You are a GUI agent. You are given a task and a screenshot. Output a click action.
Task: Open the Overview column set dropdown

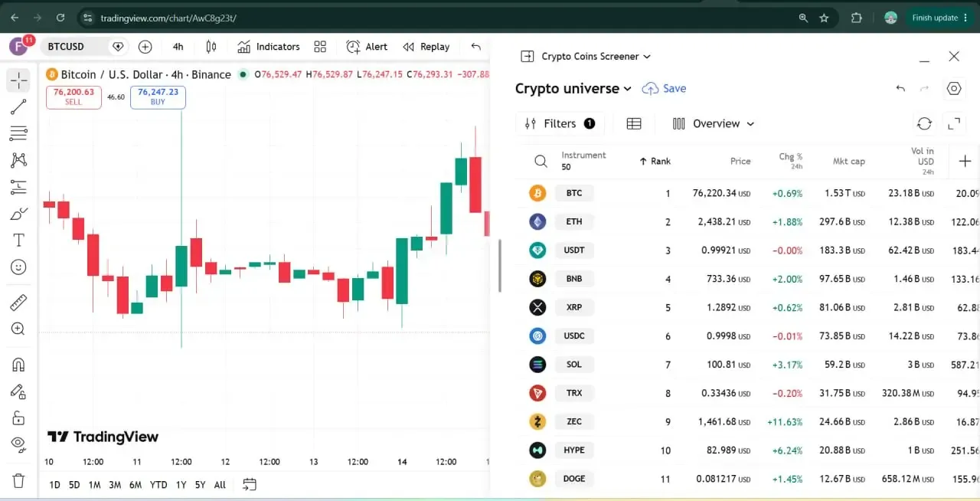[x=714, y=123]
